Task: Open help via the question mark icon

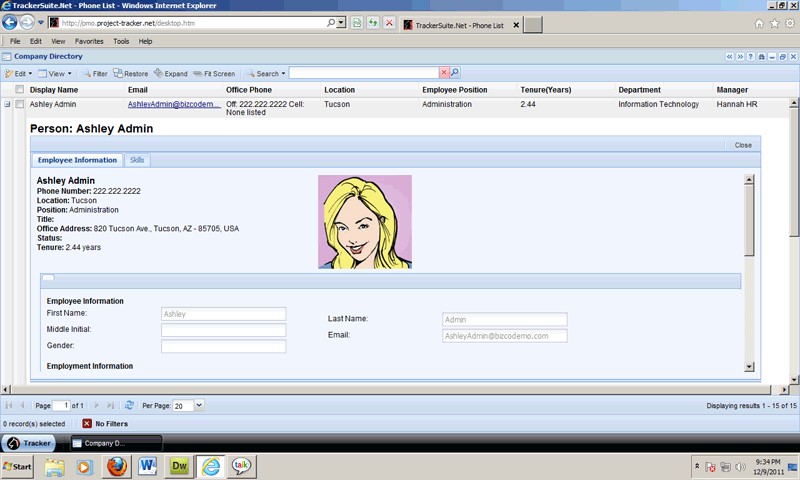Action: pyautogui.click(x=751, y=57)
